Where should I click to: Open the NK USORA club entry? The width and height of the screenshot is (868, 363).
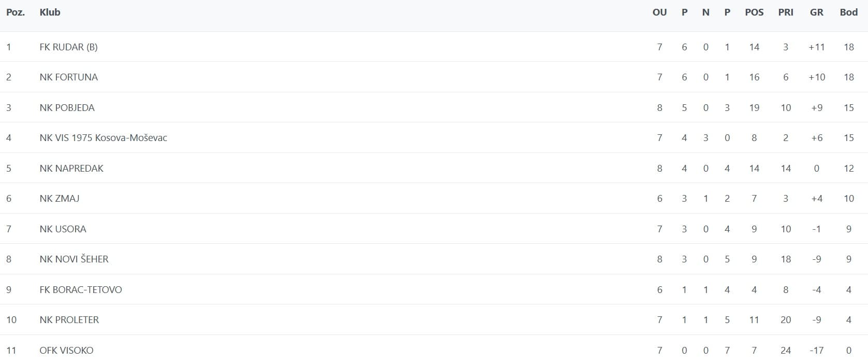63,229
